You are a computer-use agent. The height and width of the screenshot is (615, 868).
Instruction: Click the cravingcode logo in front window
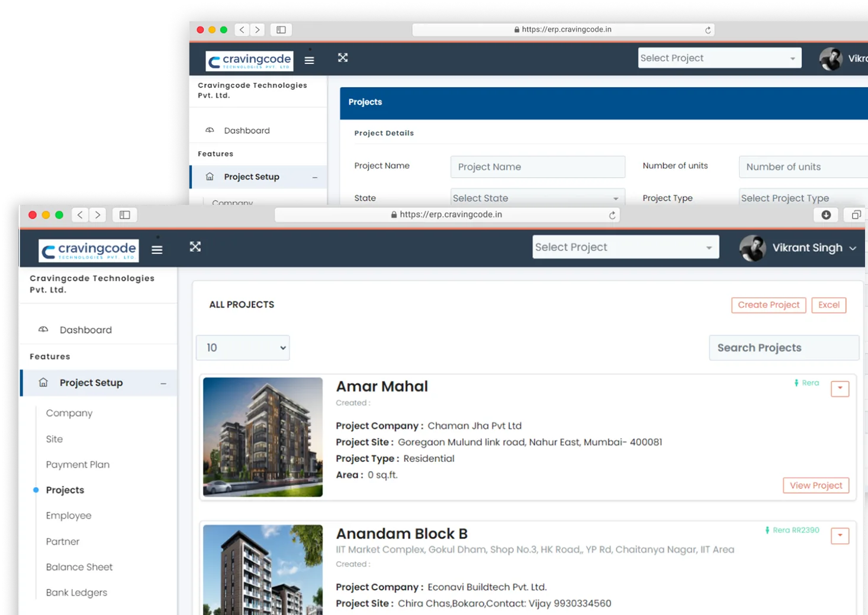[89, 250]
